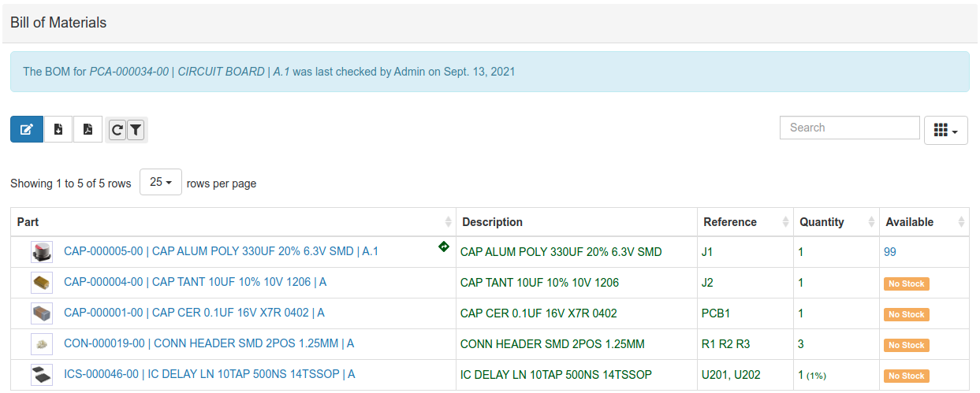The image size is (980, 393).
Task: Click the PDF report icon
Action: (88, 129)
